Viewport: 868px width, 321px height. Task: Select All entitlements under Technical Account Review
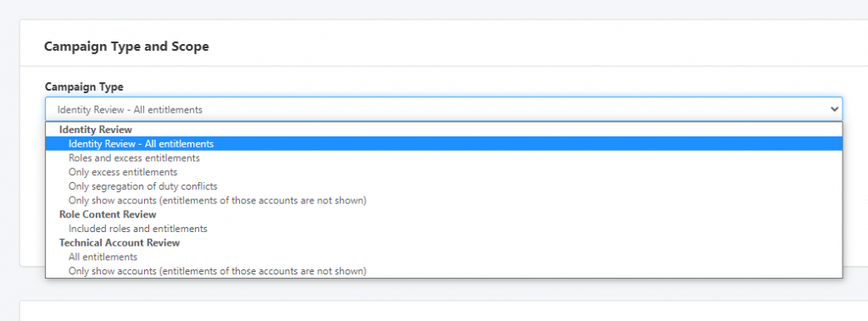coord(444,257)
